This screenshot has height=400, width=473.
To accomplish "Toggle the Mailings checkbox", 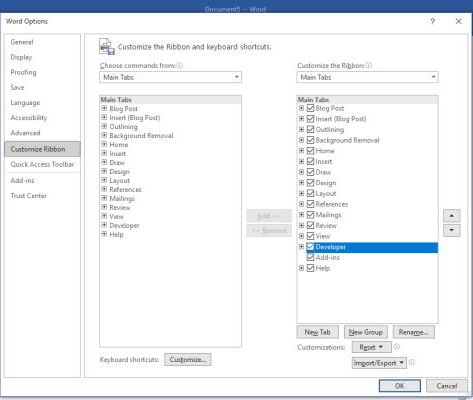I will coord(310,215).
